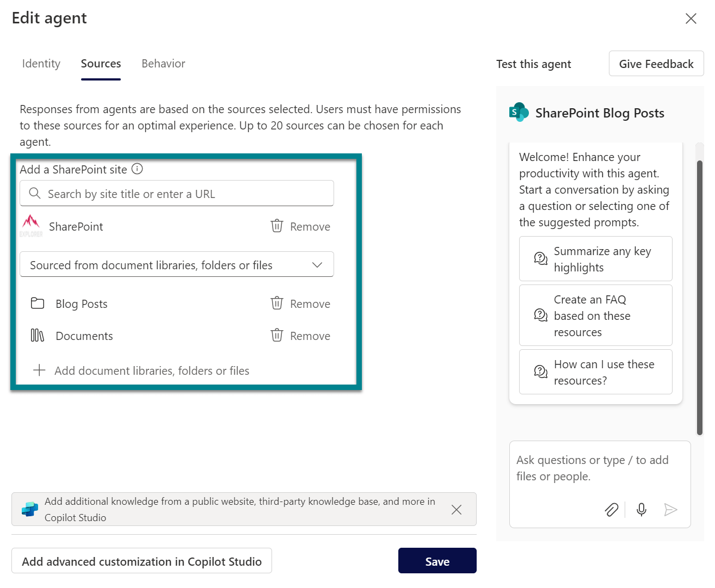The image size is (715, 588).
Task: Select the microphone icon for voice input
Action: pos(641,510)
